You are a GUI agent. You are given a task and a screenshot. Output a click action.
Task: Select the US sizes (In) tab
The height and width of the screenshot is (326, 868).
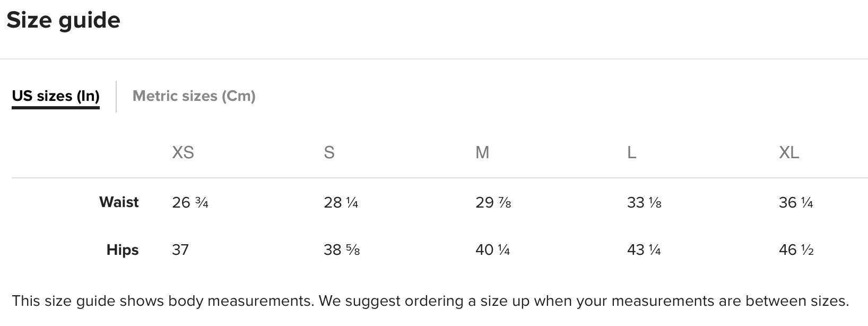click(x=56, y=96)
